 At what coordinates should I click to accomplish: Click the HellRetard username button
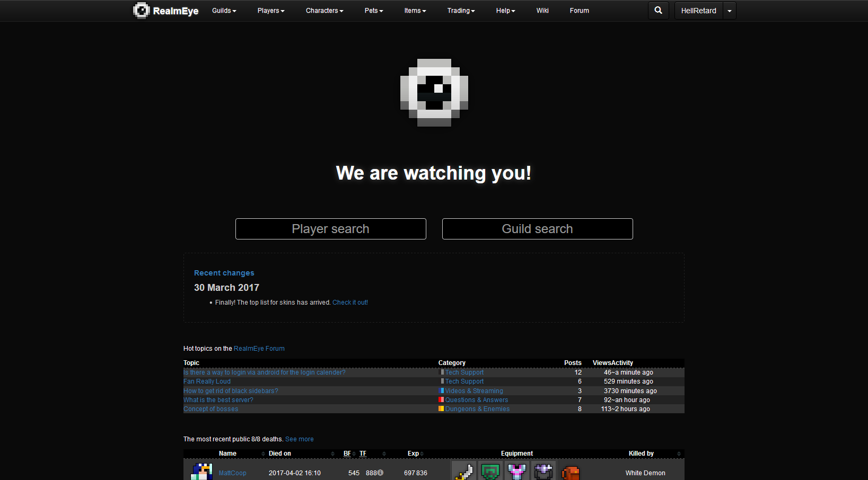698,11
